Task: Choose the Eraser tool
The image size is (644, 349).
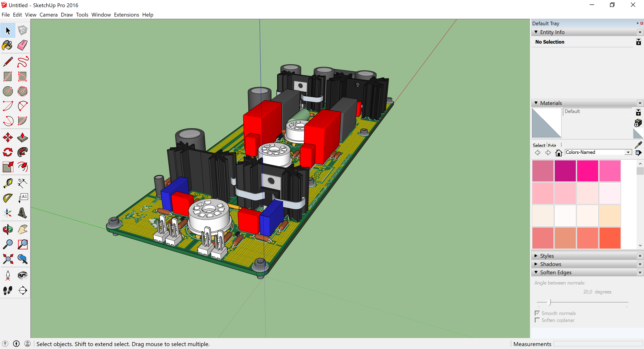Action: tap(23, 45)
